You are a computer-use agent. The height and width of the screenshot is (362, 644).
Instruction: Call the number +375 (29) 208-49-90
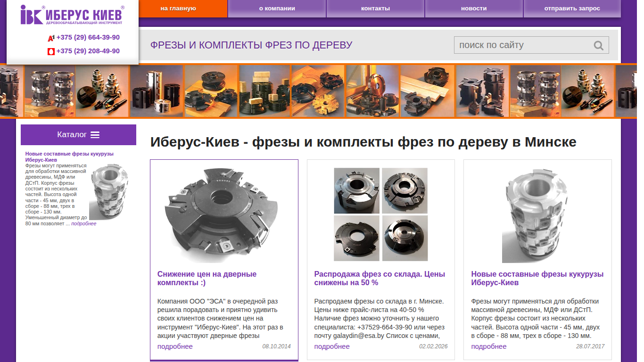(88, 51)
